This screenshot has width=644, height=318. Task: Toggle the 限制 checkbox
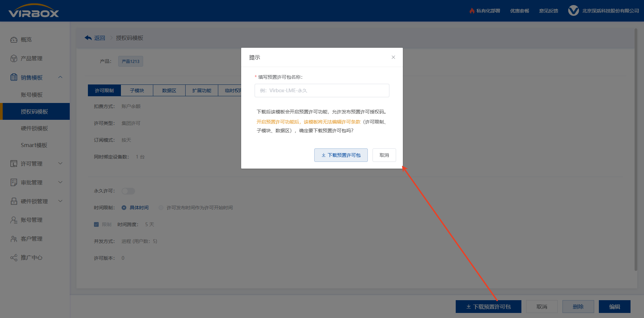point(96,224)
